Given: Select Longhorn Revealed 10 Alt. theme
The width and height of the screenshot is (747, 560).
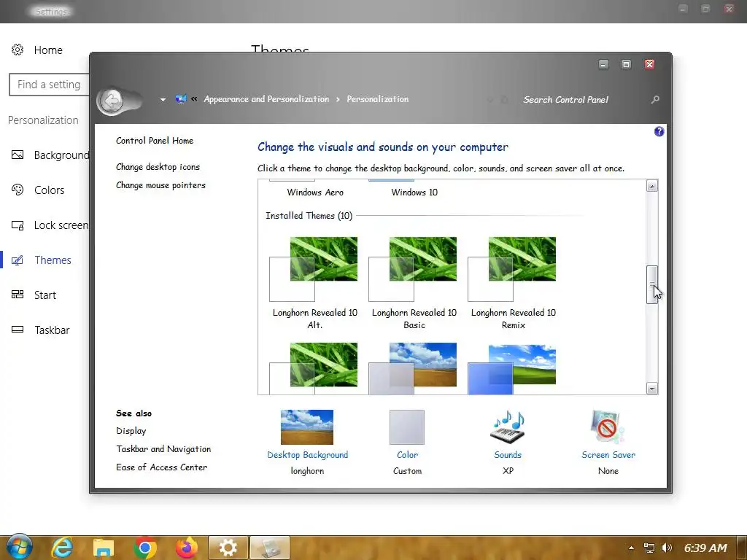Looking at the screenshot, I should click(314, 282).
